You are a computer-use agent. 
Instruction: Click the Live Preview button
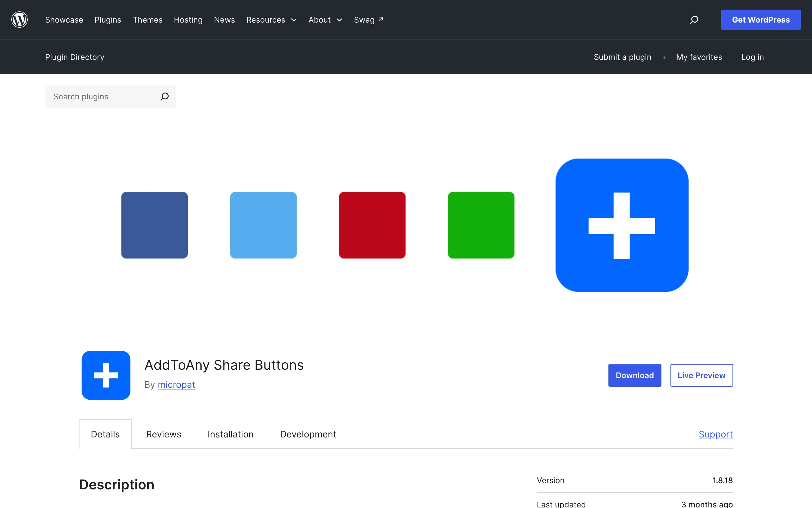(701, 375)
